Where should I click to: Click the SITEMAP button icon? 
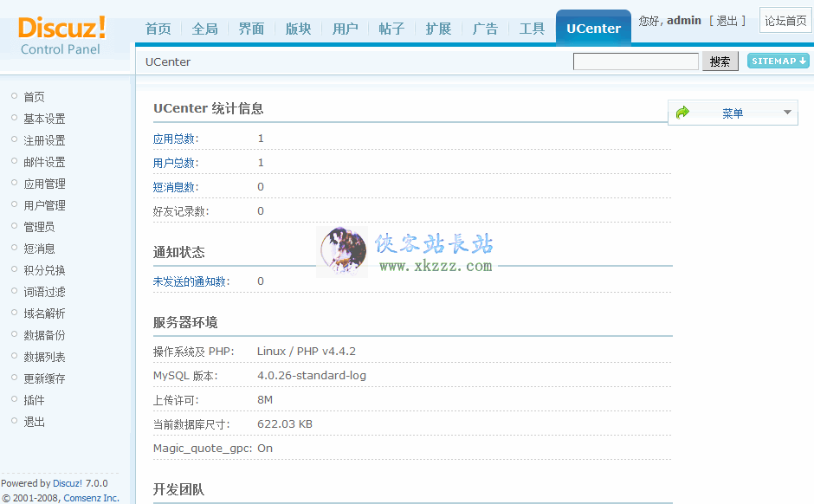(778, 61)
